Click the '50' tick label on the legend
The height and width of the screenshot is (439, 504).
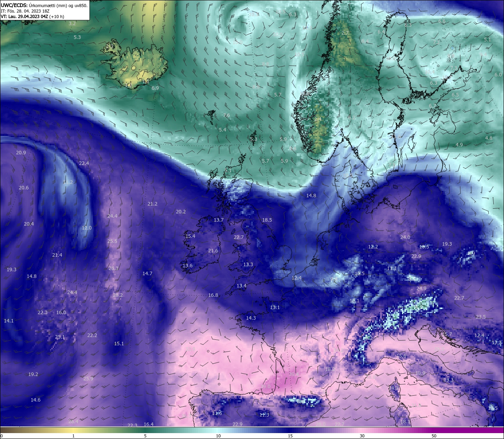(434, 436)
